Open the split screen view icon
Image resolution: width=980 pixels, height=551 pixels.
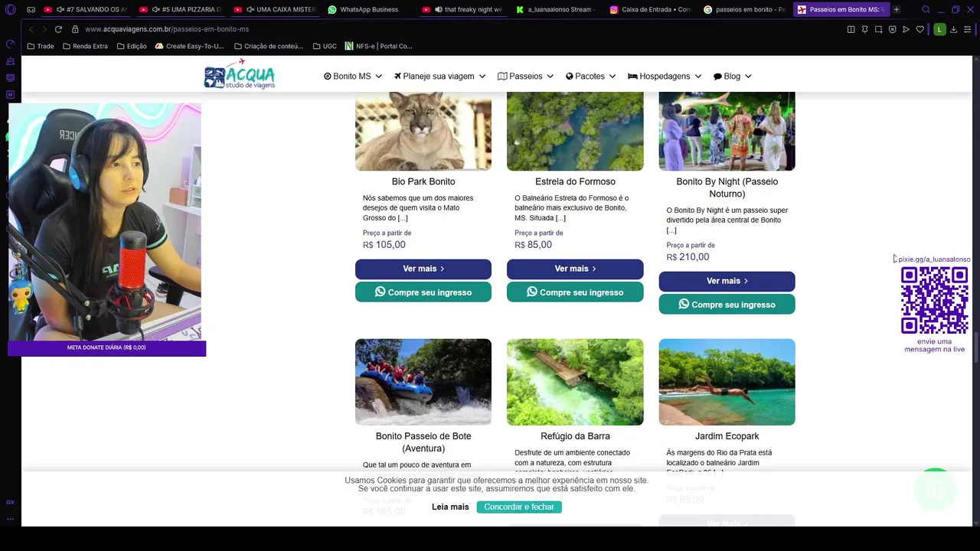click(851, 29)
